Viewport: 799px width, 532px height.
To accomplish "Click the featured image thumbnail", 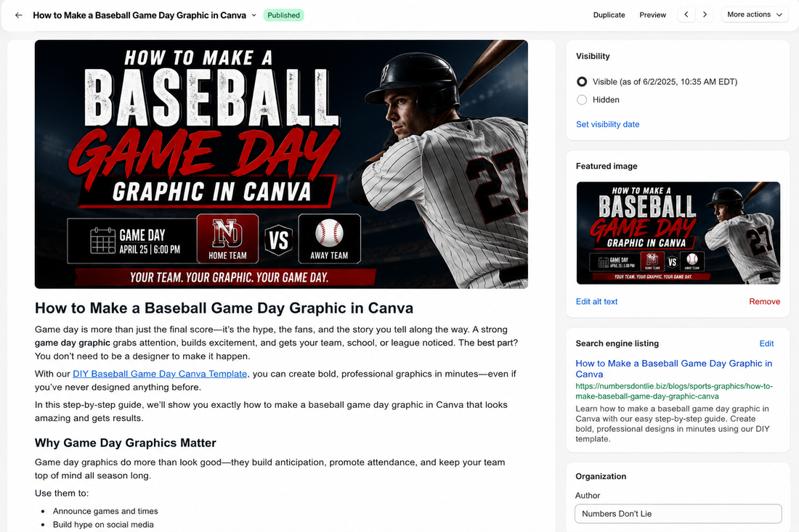I will [678, 233].
